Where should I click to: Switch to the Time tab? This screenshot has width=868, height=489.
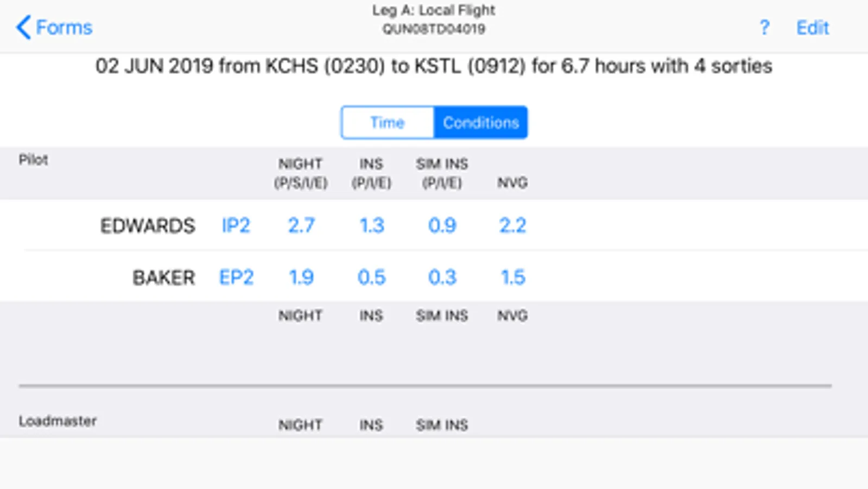tap(387, 123)
